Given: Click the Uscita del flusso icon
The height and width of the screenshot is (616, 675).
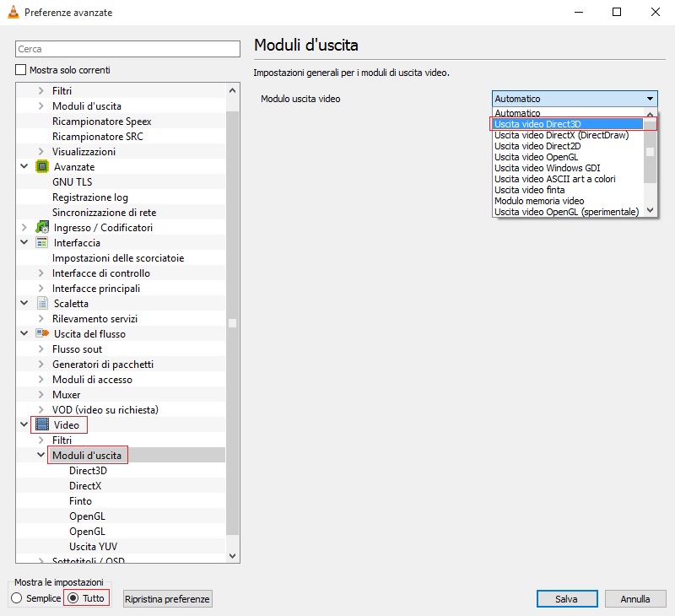Looking at the screenshot, I should 42,334.
